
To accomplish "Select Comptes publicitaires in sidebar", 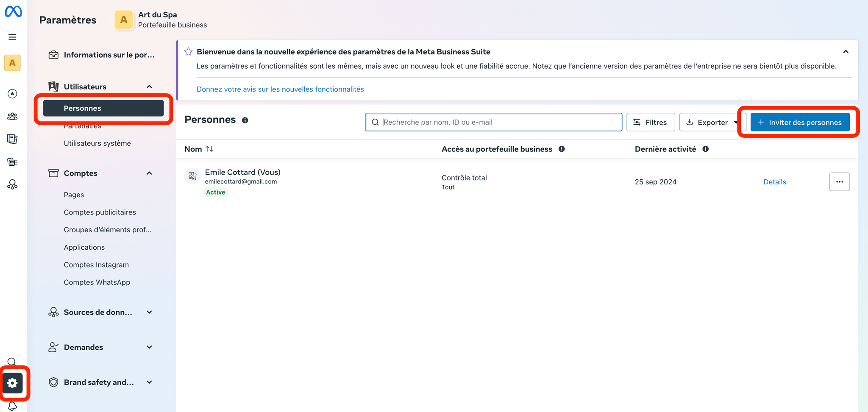I will click(100, 212).
